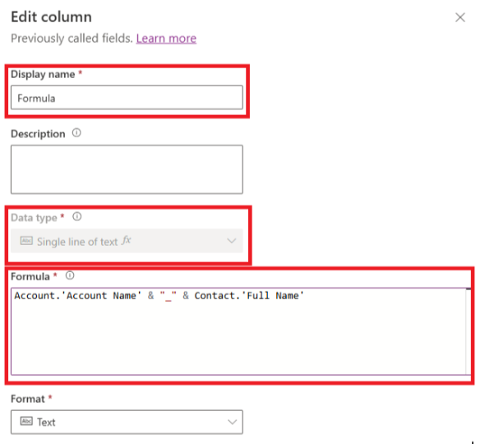
Task: Click the Edit column heading
Action: [51, 16]
